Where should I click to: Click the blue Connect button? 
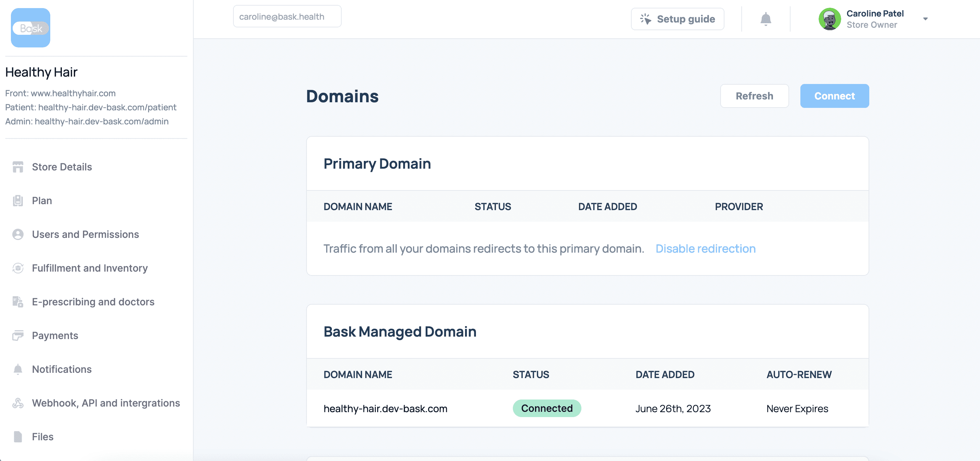[x=834, y=96]
